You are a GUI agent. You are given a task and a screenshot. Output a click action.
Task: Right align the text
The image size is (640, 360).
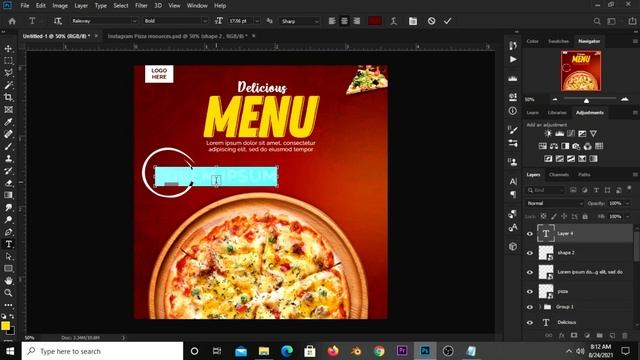[357, 21]
